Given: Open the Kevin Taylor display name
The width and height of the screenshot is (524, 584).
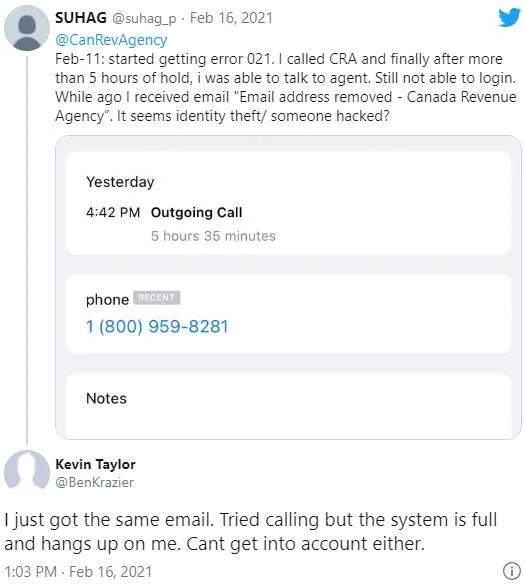Looking at the screenshot, I should pyautogui.click(x=95, y=464).
